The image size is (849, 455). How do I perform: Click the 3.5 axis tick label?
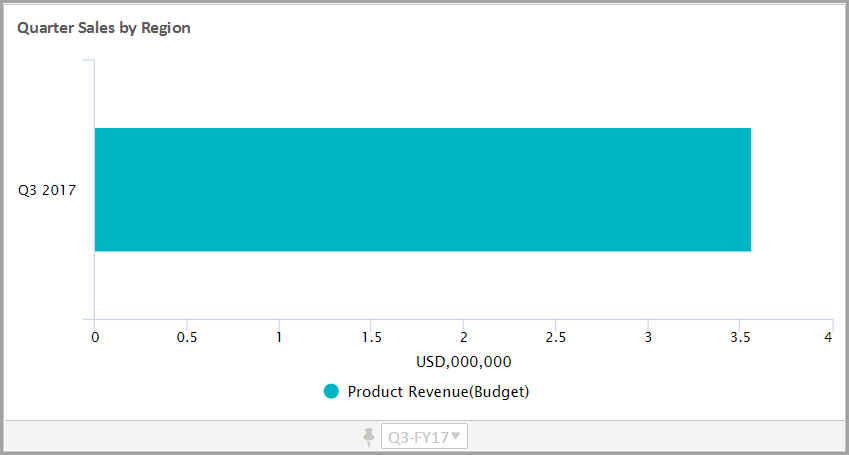(740, 337)
